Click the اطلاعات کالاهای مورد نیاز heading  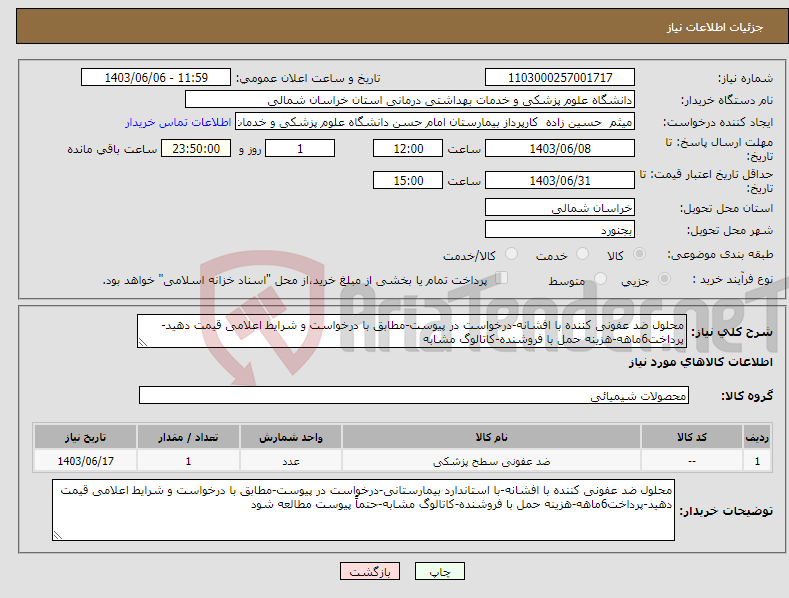[x=700, y=362]
